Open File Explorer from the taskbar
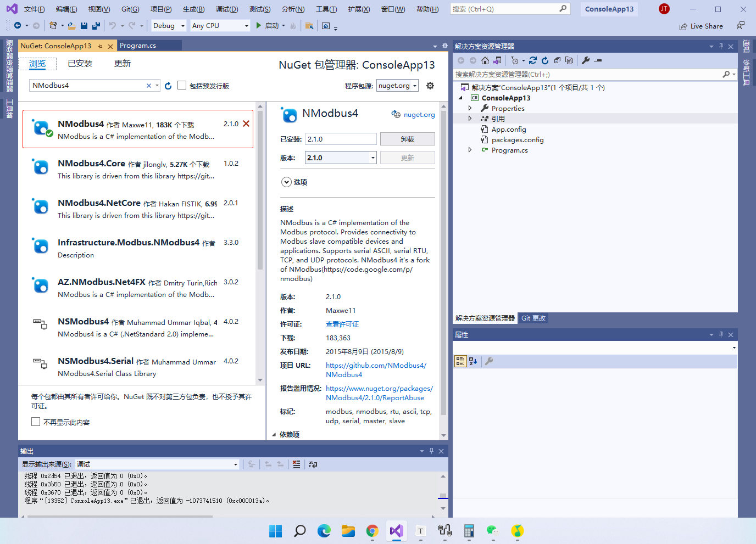The width and height of the screenshot is (756, 544). (348, 531)
